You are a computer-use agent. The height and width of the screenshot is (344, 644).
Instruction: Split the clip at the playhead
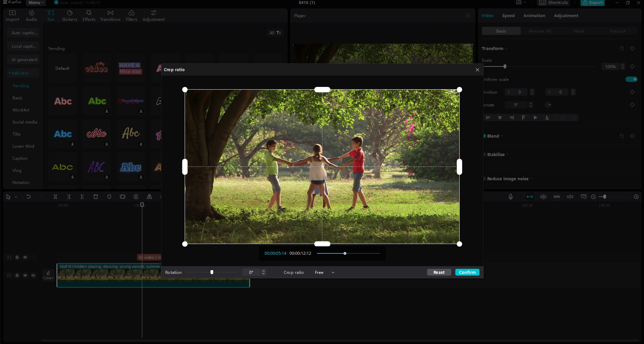(55, 197)
